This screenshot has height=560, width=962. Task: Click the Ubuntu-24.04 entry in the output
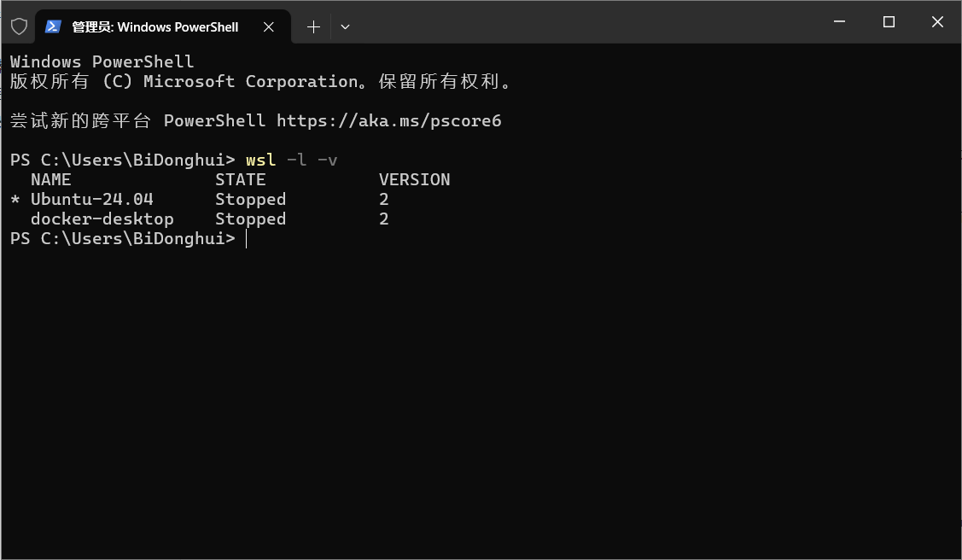point(90,199)
